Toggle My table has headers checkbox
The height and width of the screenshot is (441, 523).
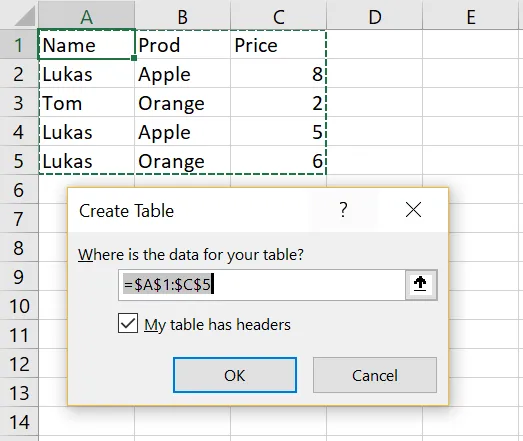pyautogui.click(x=128, y=323)
